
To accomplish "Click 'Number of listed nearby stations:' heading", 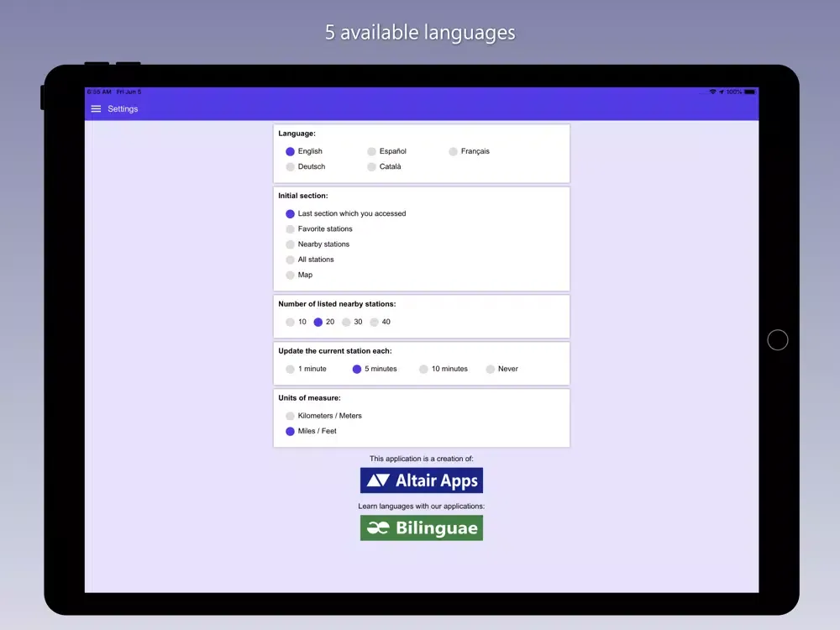I will 337,304.
